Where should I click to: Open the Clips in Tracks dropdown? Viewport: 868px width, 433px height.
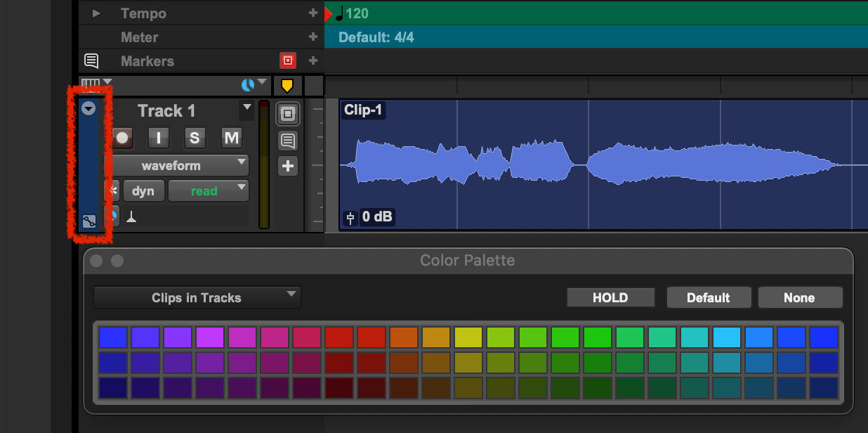click(x=197, y=298)
